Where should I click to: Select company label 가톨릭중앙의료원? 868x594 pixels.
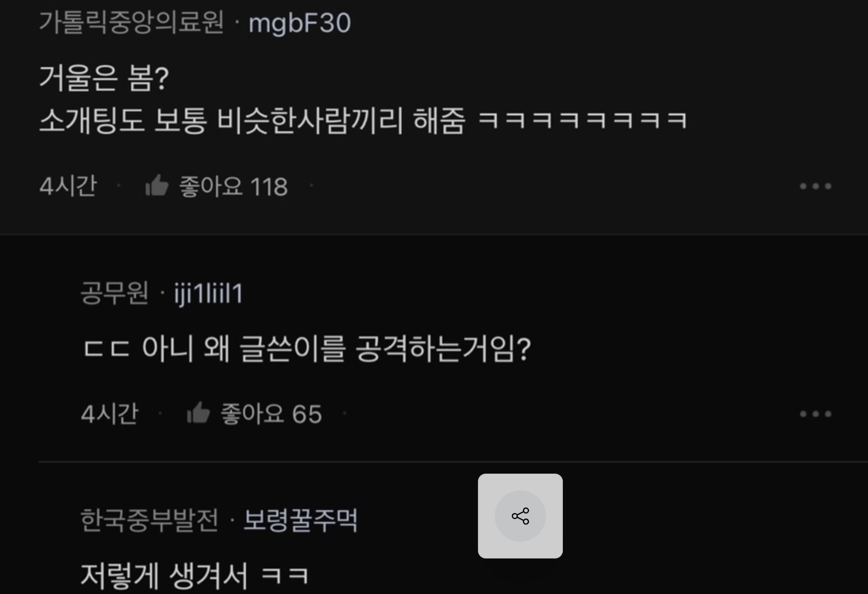(x=131, y=23)
